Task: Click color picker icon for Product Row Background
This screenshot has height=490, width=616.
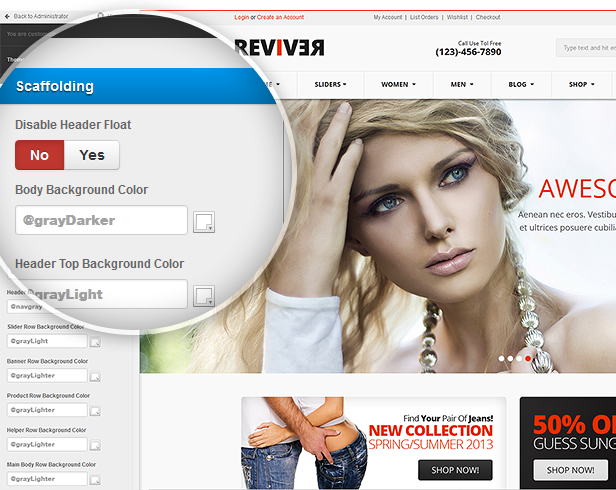Action: click(x=95, y=411)
